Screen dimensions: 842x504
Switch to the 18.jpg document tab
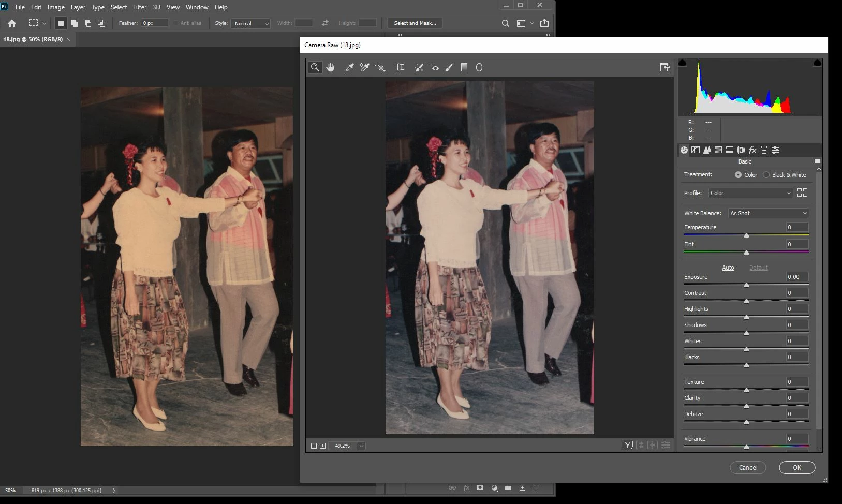33,39
